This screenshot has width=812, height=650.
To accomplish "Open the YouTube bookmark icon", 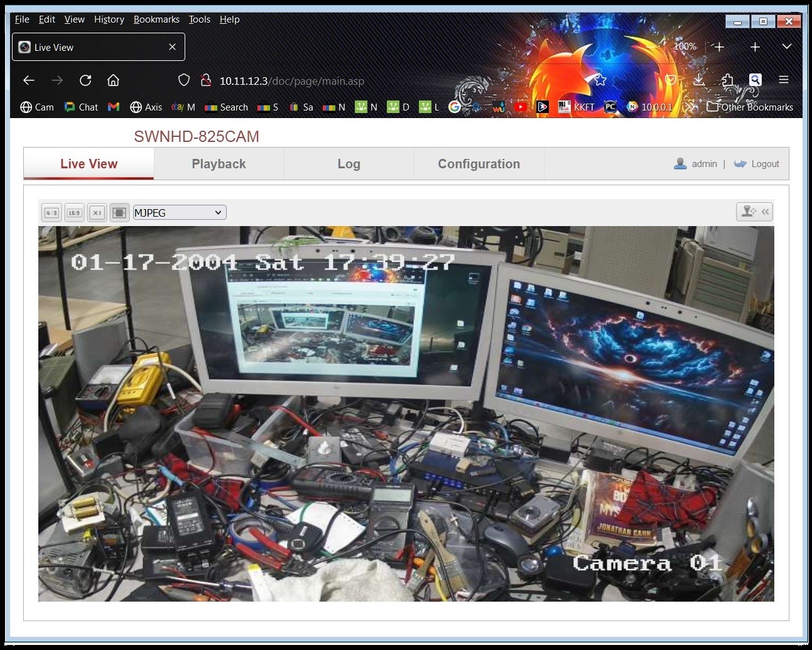I will [x=521, y=107].
